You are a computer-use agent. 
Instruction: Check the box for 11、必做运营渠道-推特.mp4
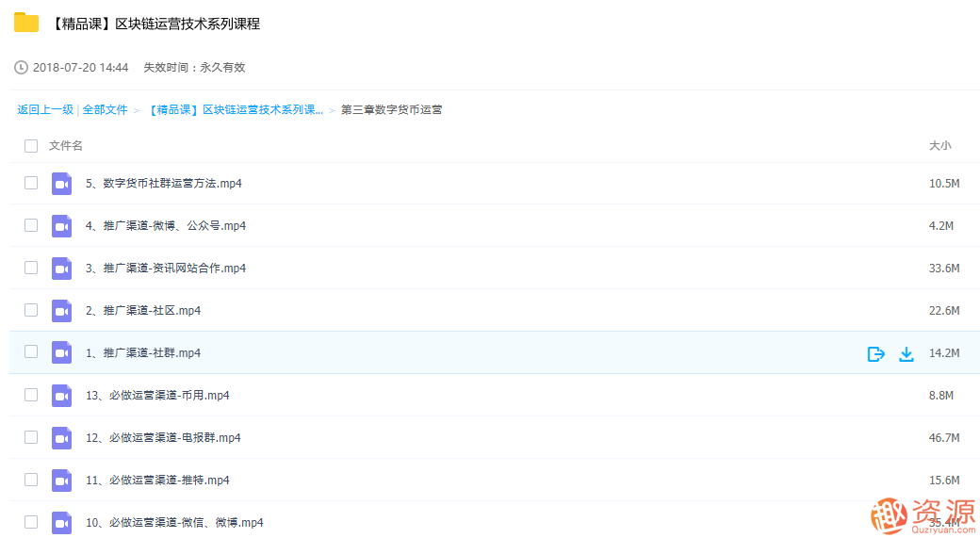[31, 480]
